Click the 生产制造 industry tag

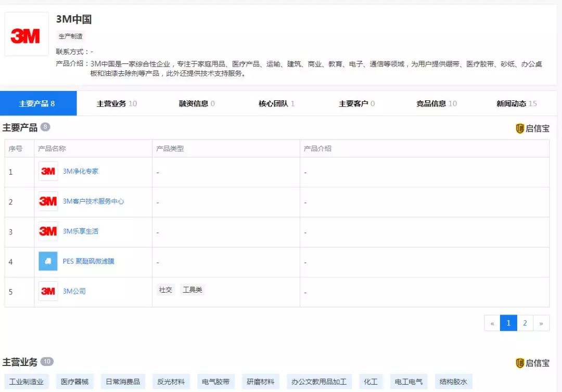71,36
